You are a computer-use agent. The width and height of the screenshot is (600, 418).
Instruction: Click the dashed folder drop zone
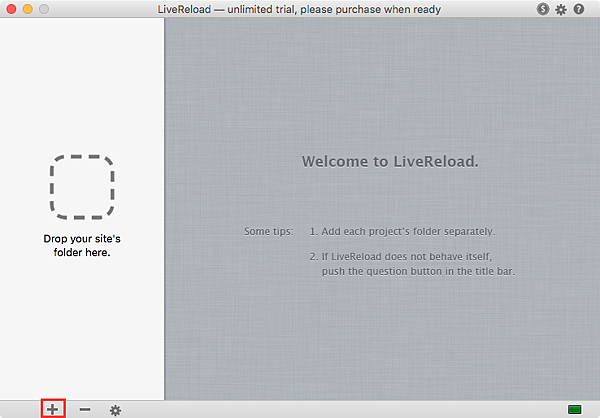tap(82, 187)
